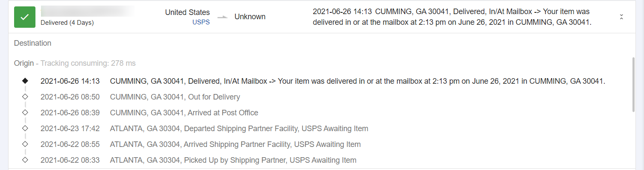644x170 pixels.
Task: Click the Delivered (4 Days) status label
Action: (x=67, y=23)
